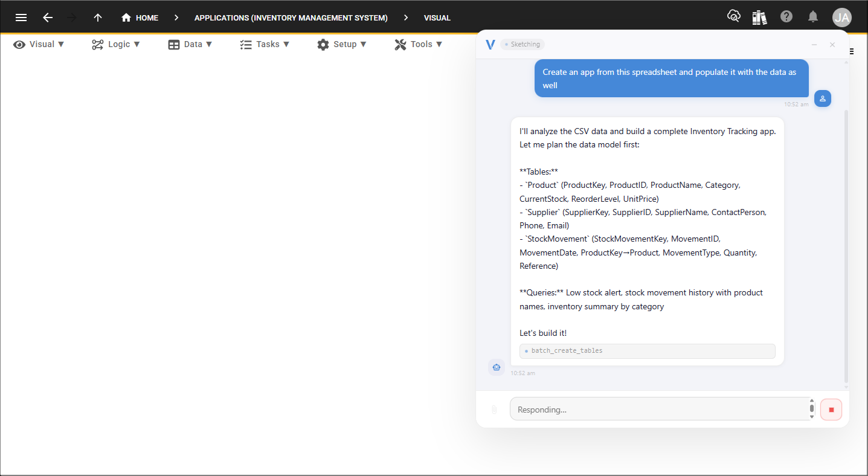Image resolution: width=868 pixels, height=476 pixels.
Task: Click the V assistant logo in the chat panel
Action: point(490,44)
